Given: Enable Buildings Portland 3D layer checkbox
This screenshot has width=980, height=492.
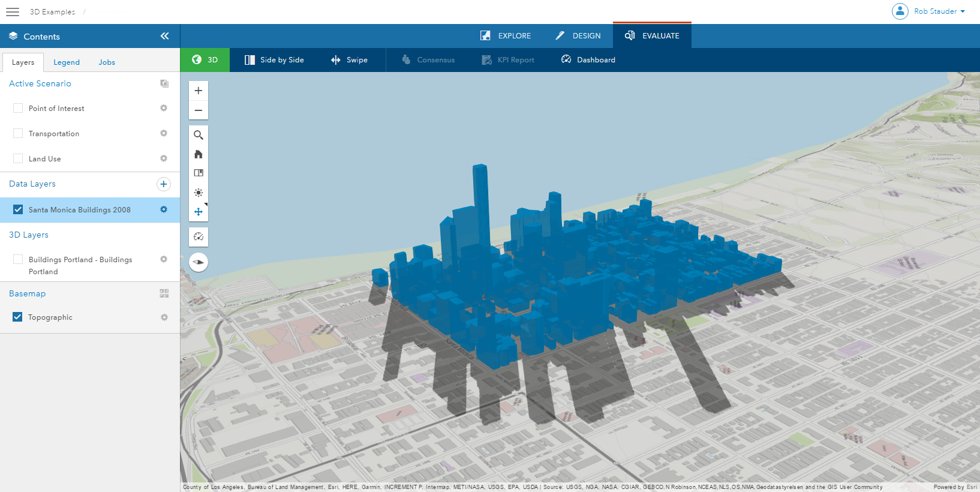Looking at the screenshot, I should (x=18, y=259).
